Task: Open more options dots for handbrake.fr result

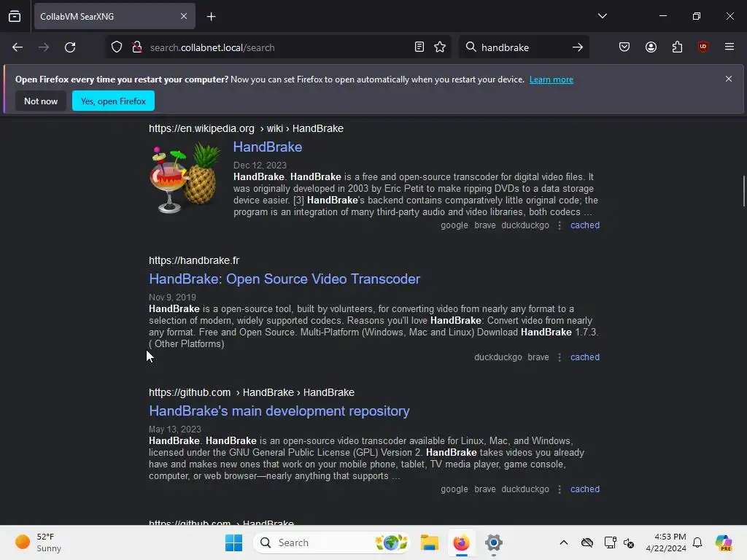Action: point(560,357)
